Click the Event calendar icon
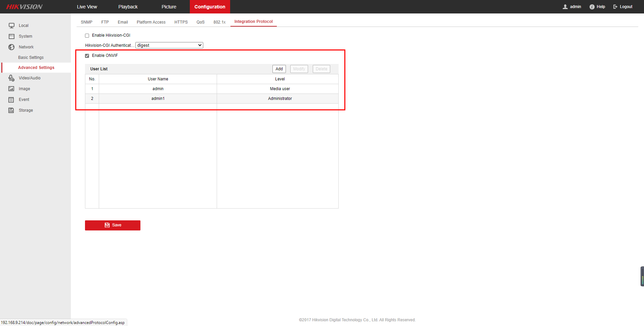Viewport: 644px width, 326px height. [x=11, y=100]
